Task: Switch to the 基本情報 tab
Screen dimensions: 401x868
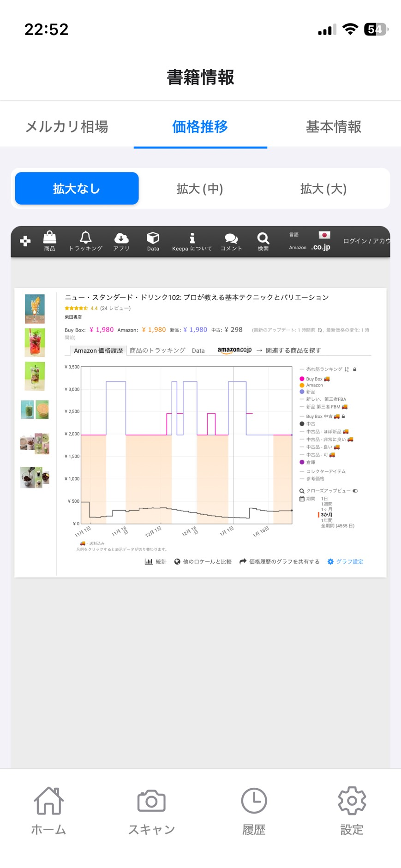Action: coord(334,126)
